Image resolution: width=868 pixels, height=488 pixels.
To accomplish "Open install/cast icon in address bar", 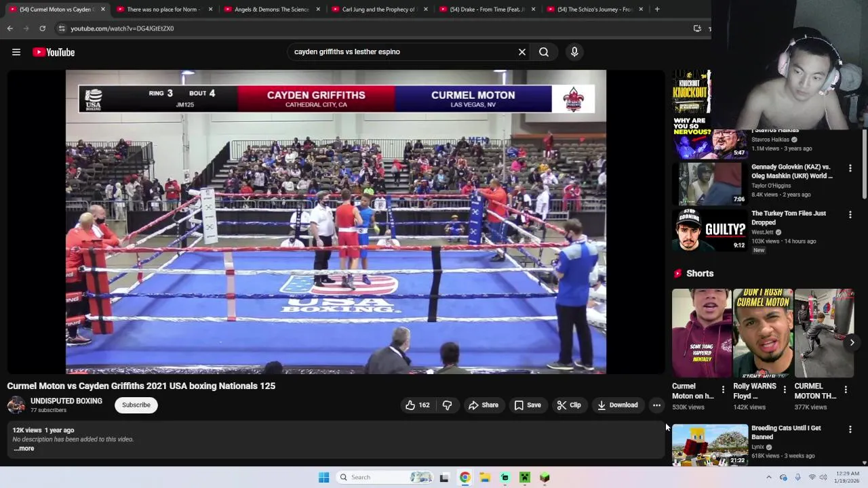I will (697, 28).
